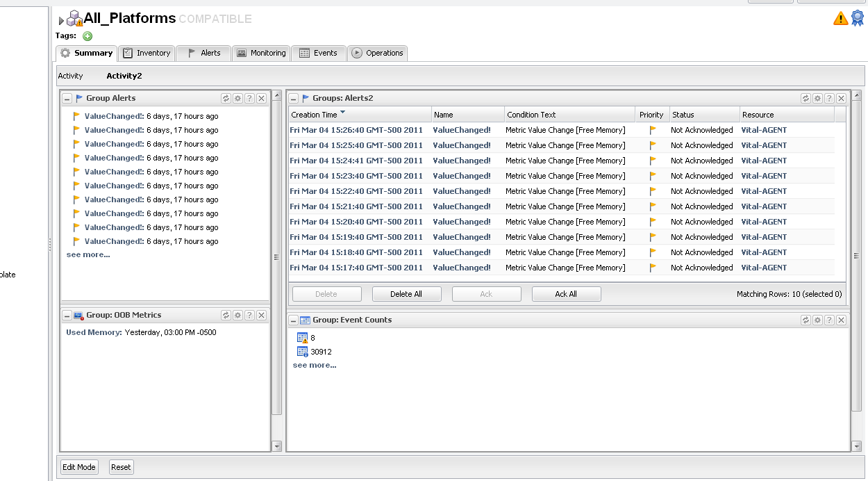Click the blue ribbon badge icon
Screen dimensions: 868x481
click(858, 19)
